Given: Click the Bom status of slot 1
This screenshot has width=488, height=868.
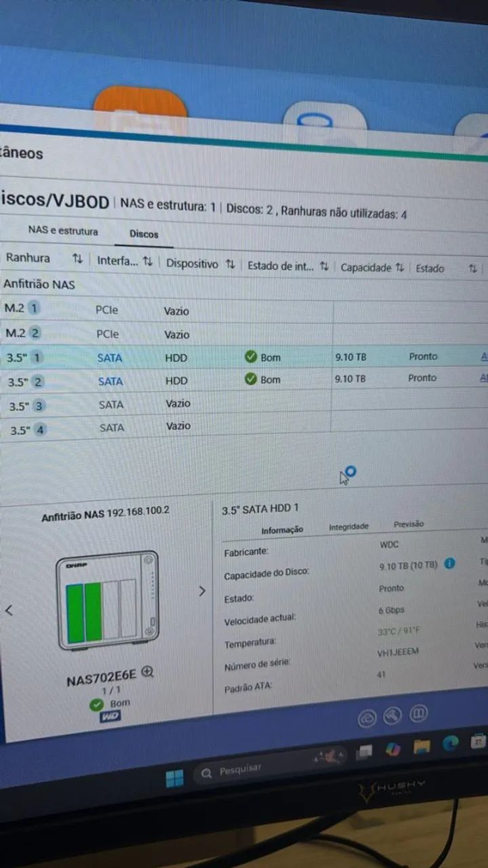Looking at the screenshot, I should click(x=263, y=357).
